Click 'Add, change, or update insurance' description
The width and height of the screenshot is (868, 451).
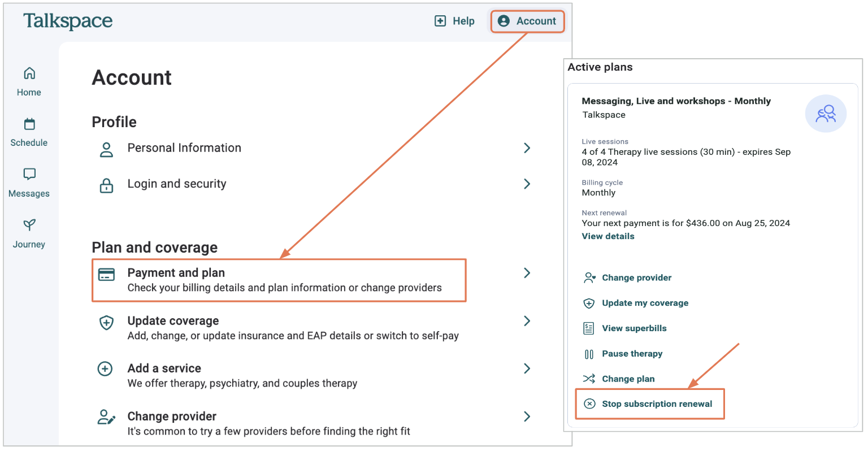pyautogui.click(x=293, y=336)
